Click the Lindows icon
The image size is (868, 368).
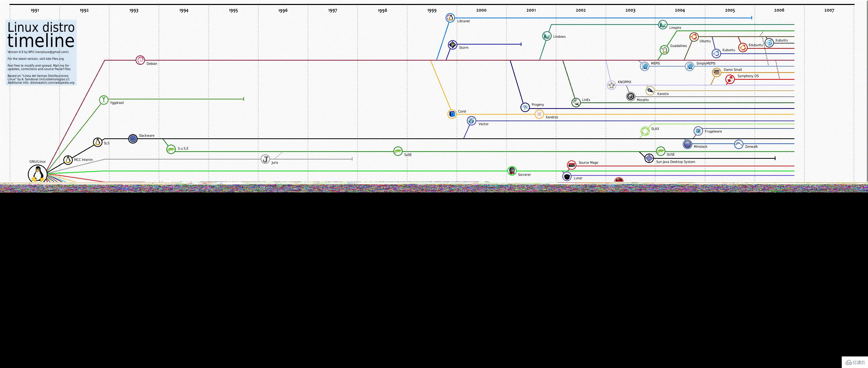pos(547,36)
